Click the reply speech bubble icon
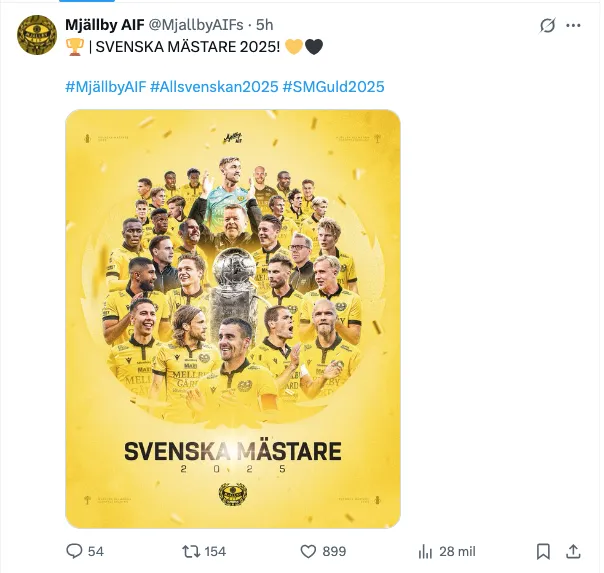 pyautogui.click(x=74, y=551)
